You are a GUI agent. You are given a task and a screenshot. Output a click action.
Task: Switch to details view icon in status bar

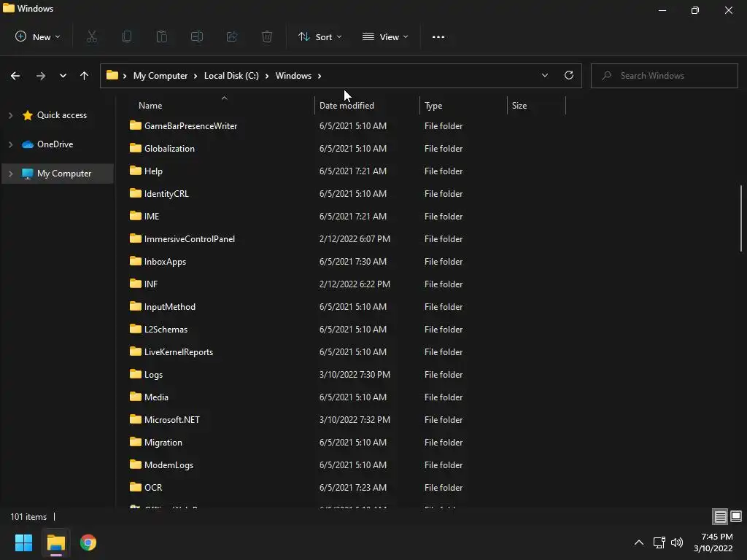(x=720, y=516)
